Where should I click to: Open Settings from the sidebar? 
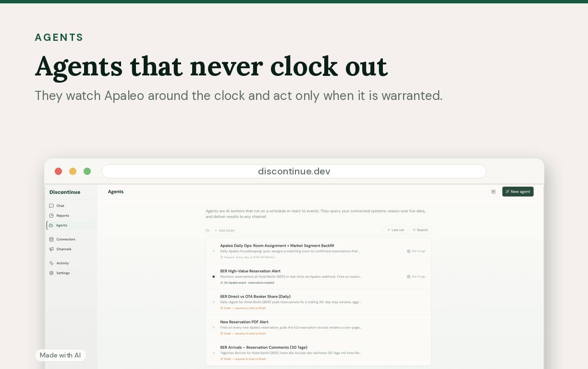tap(71, 273)
